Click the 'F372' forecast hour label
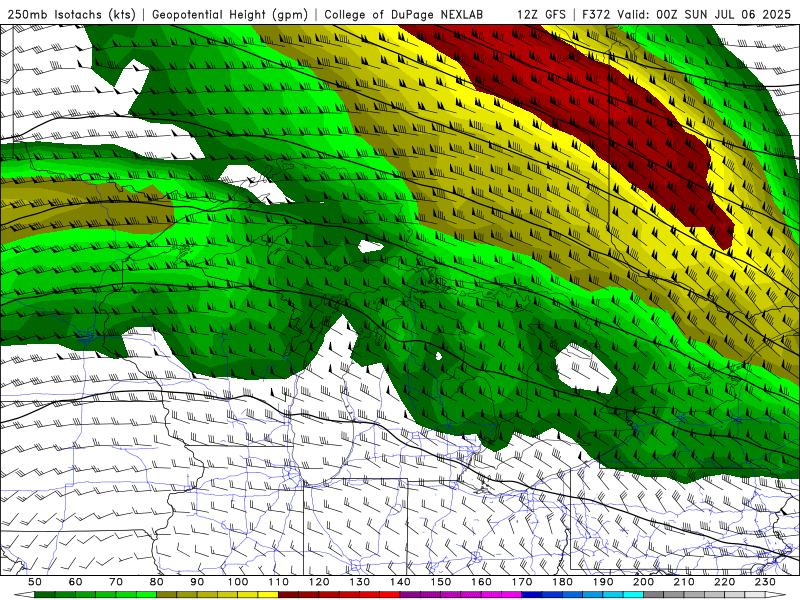 [596, 14]
